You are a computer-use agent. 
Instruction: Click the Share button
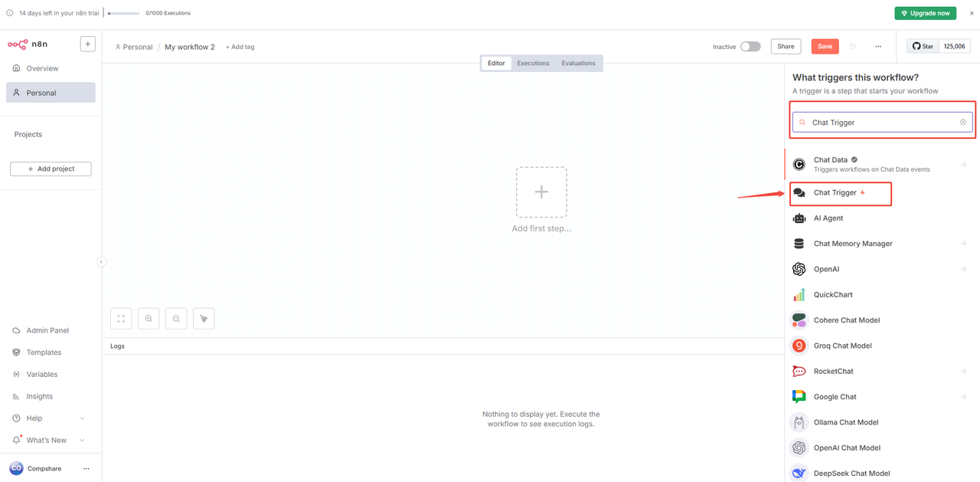click(x=786, y=47)
